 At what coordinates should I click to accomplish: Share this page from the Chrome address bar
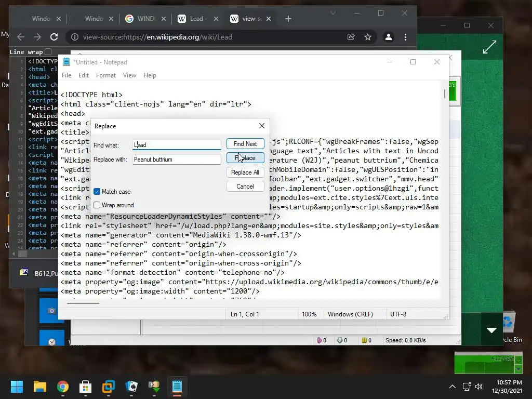(x=351, y=37)
